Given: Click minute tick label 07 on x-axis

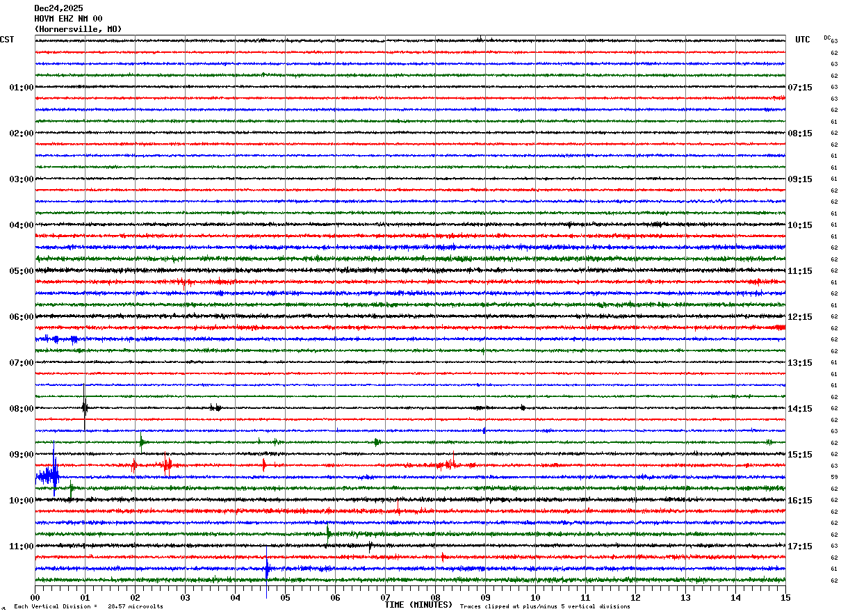Looking at the screenshot, I should tap(385, 597).
